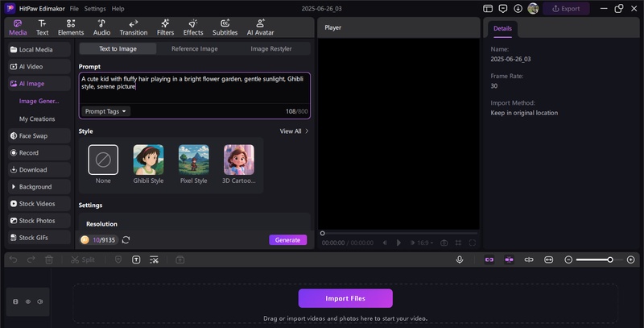The width and height of the screenshot is (644, 328).
Task: Switch to Text to Image tab
Action: tap(118, 48)
